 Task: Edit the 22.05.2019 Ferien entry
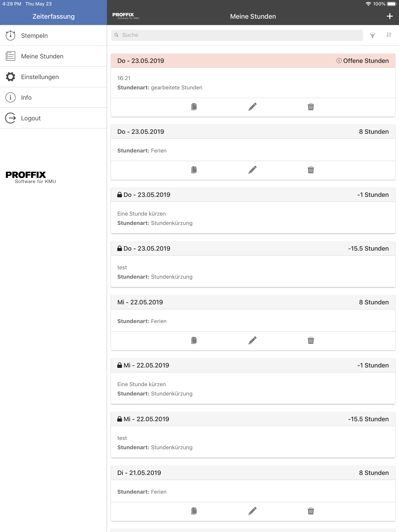tap(252, 340)
